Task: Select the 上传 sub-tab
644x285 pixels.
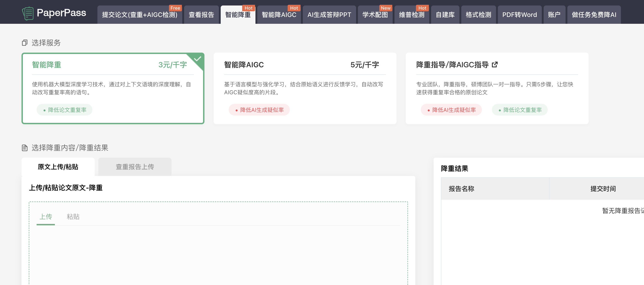Action: pos(46,217)
